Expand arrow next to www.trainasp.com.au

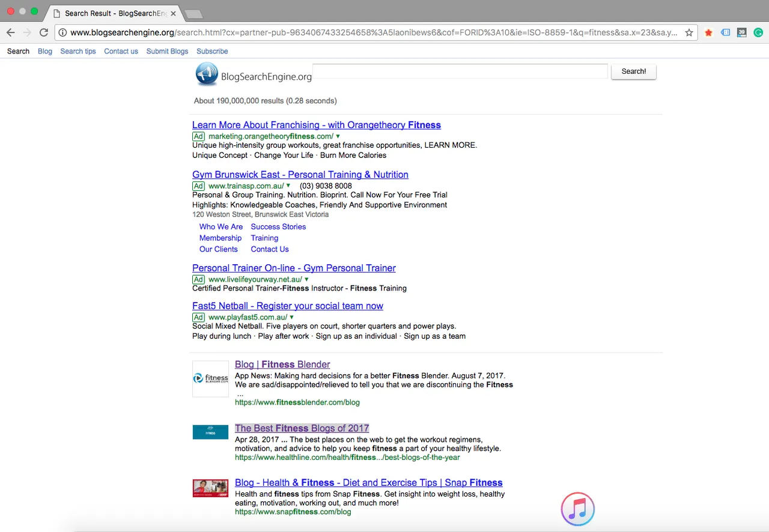coord(288,186)
